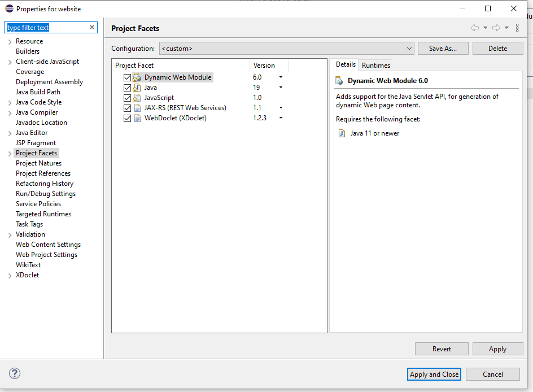Viewport: 533px width, 392px height.
Task: Click the Java facet icon
Action: (x=137, y=88)
